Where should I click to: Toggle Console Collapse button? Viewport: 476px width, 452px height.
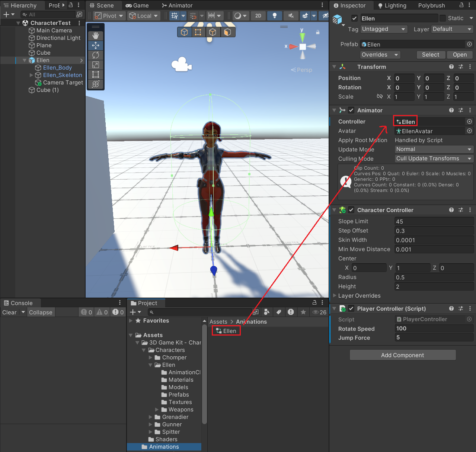(41, 312)
